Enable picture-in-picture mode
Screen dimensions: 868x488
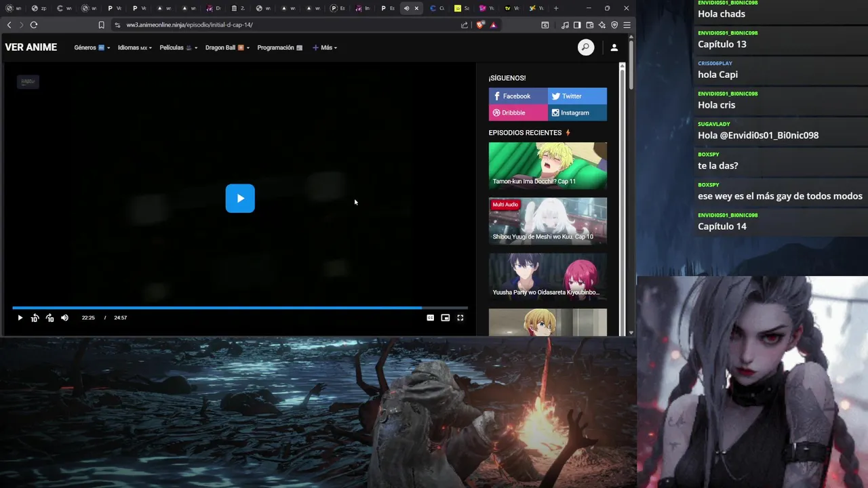pos(445,317)
